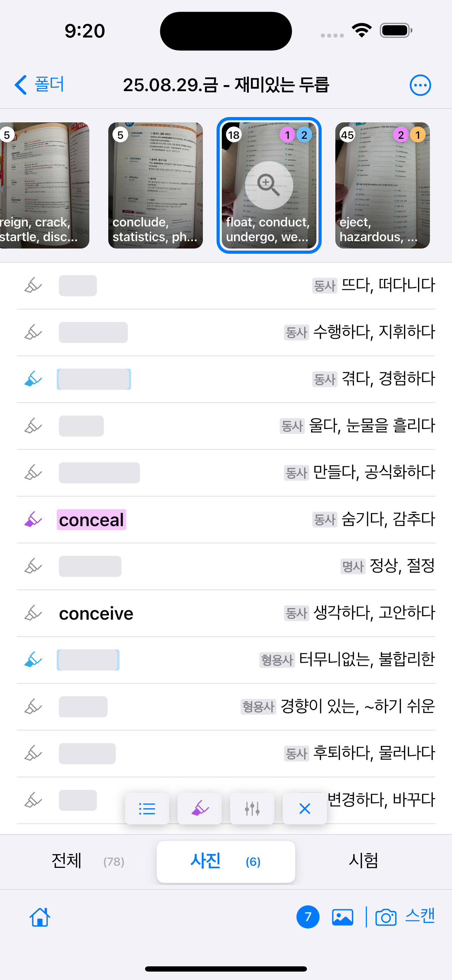Toggle highlighter for the 뜨다, 떠다니다 row

[33, 285]
